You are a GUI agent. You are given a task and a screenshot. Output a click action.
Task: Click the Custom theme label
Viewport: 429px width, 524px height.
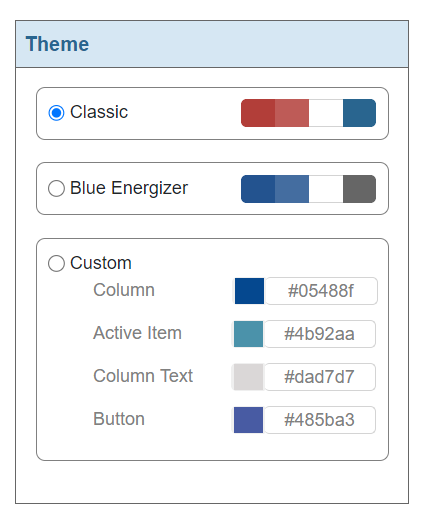tap(101, 263)
